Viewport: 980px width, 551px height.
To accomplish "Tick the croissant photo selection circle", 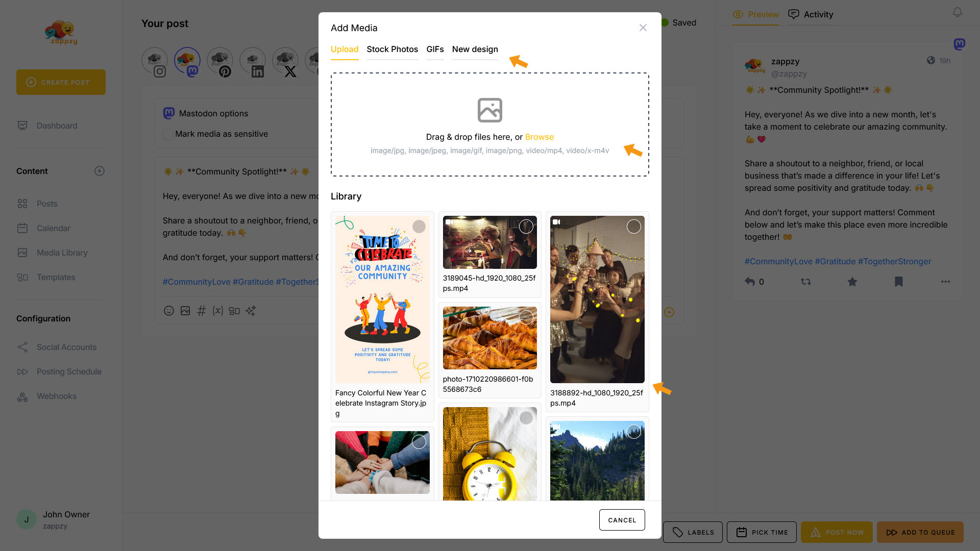I will (x=526, y=317).
